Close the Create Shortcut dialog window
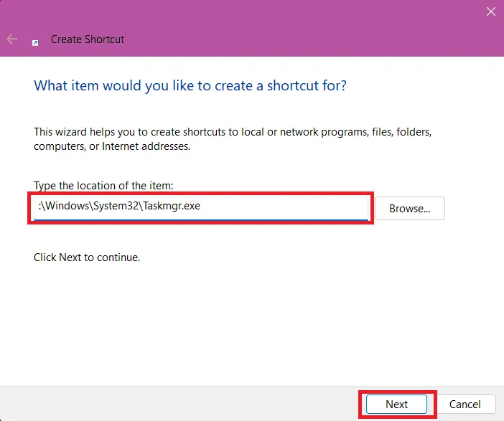 pos(490,11)
